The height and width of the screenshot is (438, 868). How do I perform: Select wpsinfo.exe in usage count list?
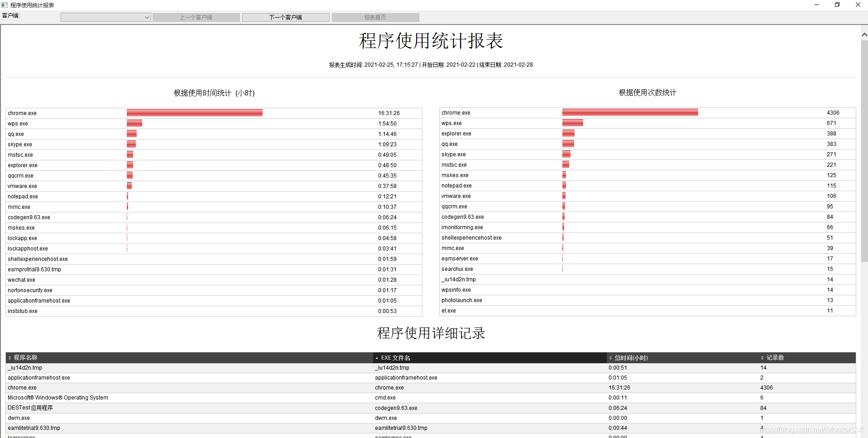pyautogui.click(x=456, y=290)
